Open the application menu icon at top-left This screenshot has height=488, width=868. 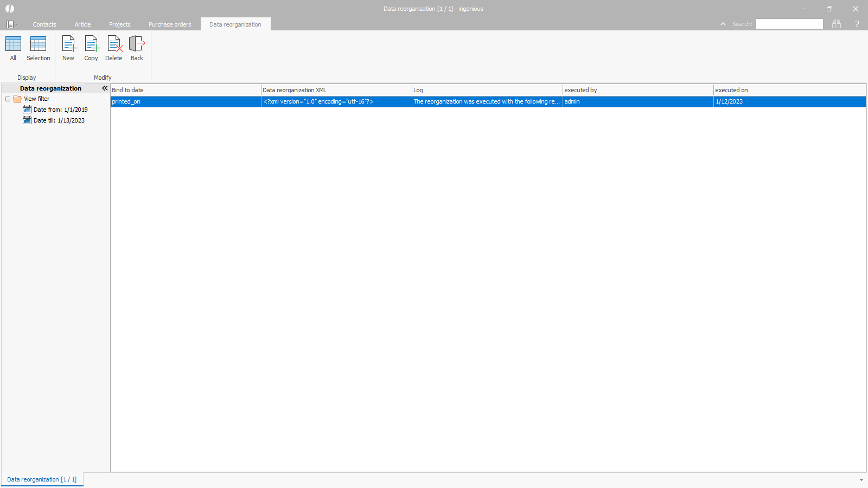click(10, 24)
